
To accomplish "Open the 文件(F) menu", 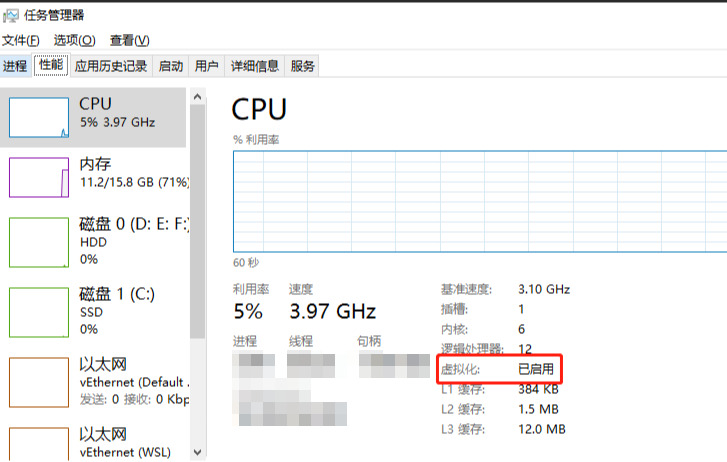I will pos(21,40).
